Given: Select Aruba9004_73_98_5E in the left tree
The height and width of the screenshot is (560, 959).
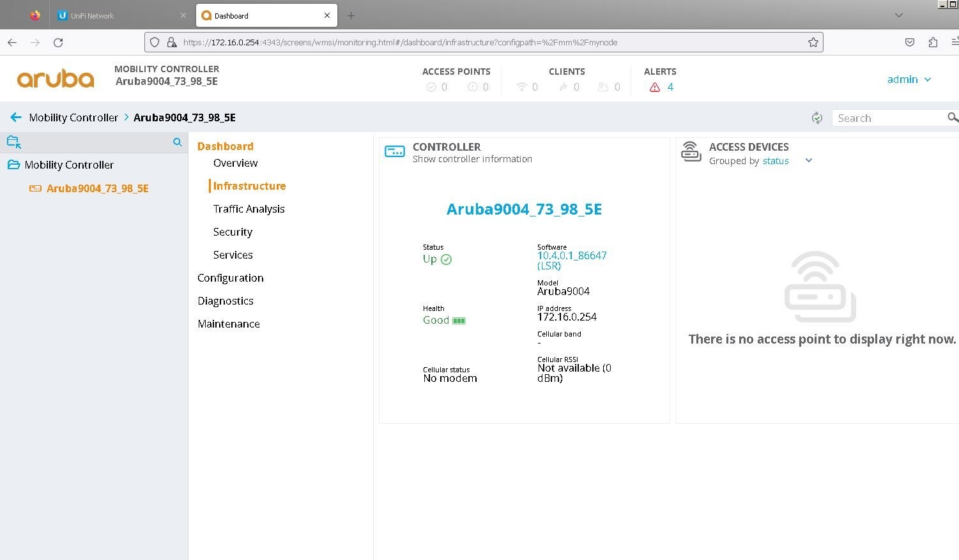Looking at the screenshot, I should point(98,188).
